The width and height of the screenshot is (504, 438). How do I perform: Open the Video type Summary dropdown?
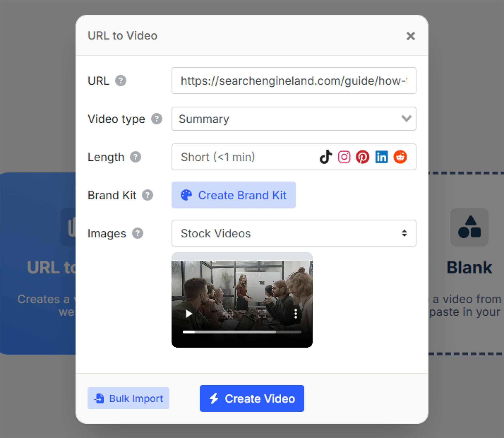tap(294, 119)
